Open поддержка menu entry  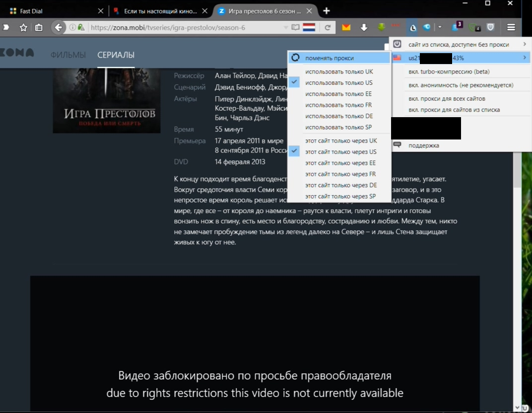click(424, 145)
